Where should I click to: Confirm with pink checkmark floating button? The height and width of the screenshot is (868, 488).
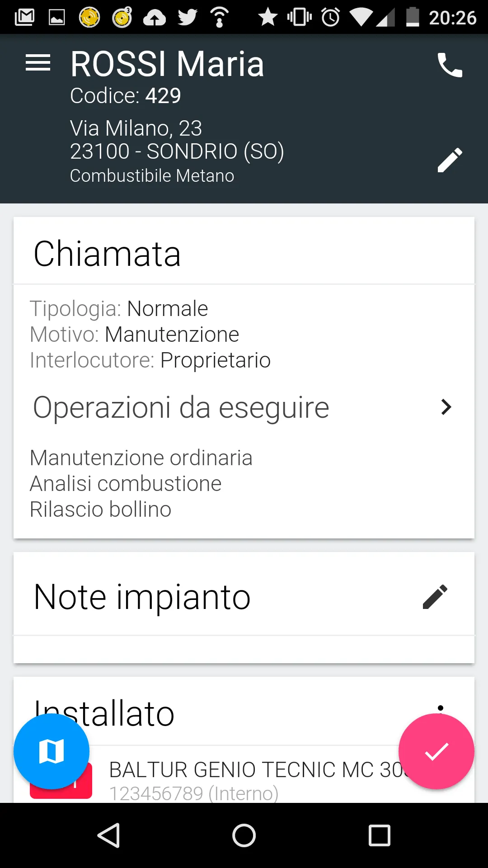pos(436,751)
